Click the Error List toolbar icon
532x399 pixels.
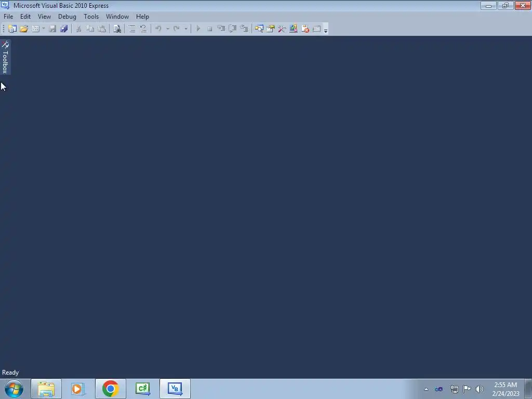305,29
